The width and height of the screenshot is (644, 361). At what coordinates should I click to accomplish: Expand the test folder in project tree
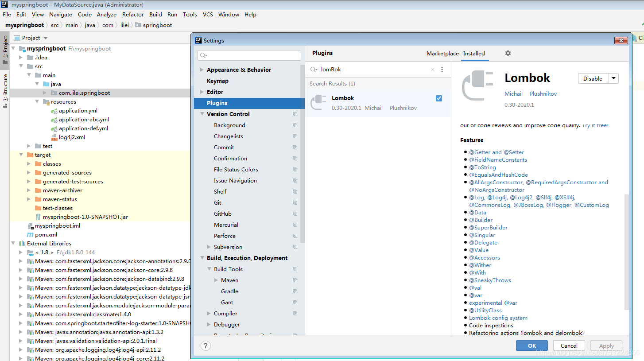pyautogui.click(x=29, y=146)
